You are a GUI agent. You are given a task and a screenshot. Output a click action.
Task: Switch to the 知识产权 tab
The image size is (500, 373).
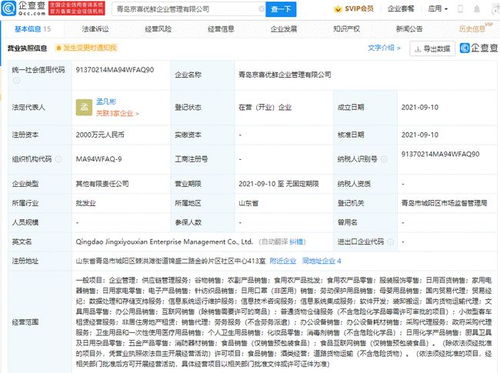pos(346,29)
